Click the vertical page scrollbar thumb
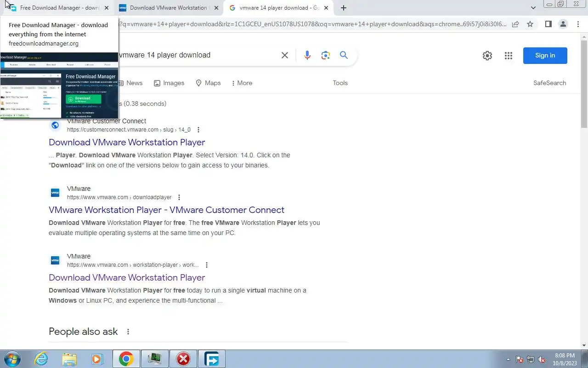The width and height of the screenshot is (588, 368). coord(584,84)
